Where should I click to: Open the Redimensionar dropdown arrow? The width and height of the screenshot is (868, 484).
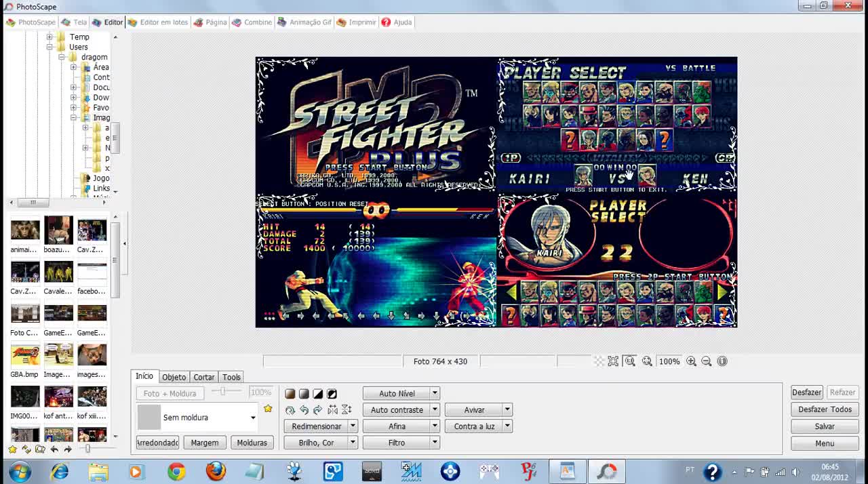(353, 426)
